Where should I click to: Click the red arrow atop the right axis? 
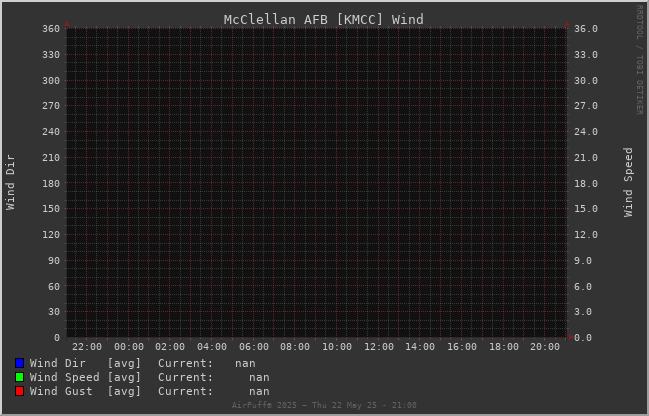coord(567,24)
